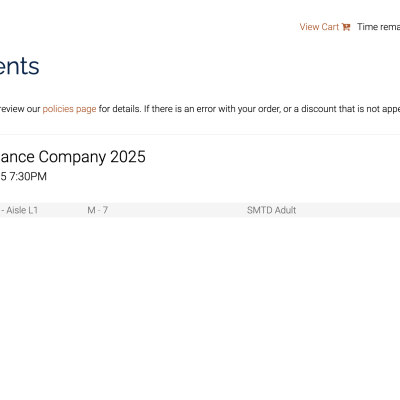
Task: Click the M - 7 seat cell
Action: (x=97, y=210)
